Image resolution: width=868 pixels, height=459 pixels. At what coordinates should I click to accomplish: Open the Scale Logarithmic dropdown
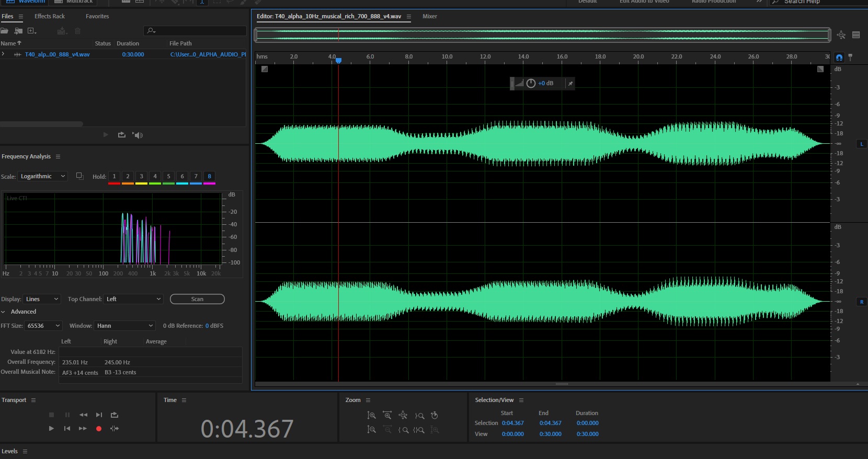point(43,176)
